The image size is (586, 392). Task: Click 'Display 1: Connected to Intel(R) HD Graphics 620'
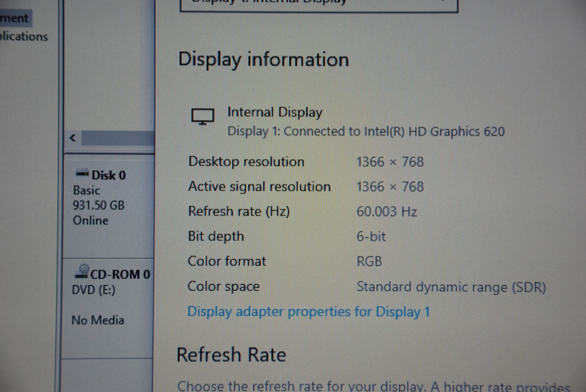pos(366,131)
